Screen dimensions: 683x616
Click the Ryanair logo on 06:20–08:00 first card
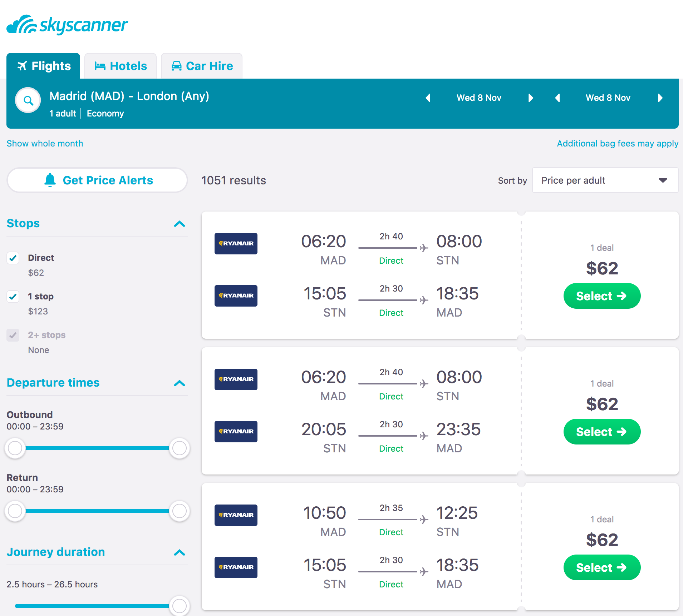(x=236, y=244)
